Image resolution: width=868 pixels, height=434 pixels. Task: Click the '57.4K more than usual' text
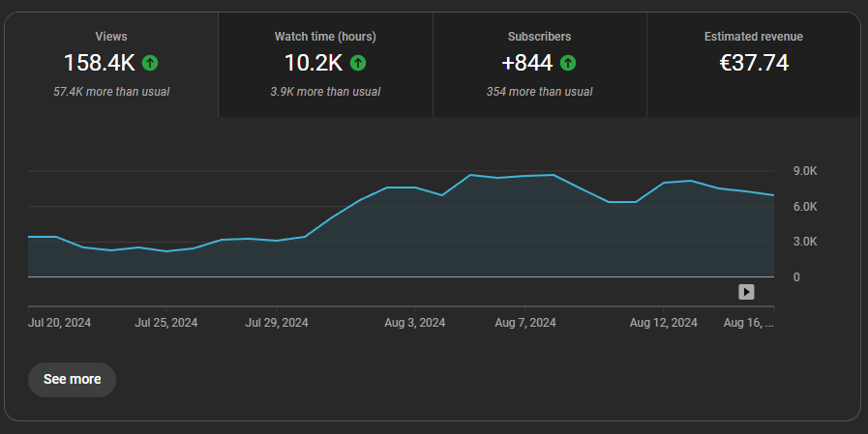(x=111, y=92)
